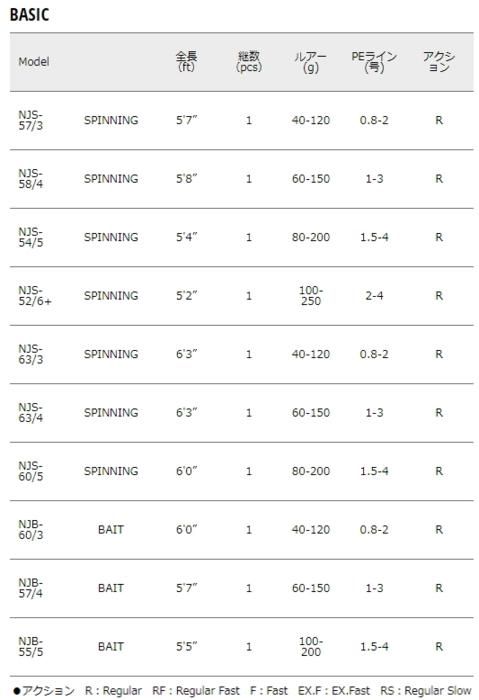The image size is (479, 700).
Task: Click the action legend footnote text
Action: [242, 691]
